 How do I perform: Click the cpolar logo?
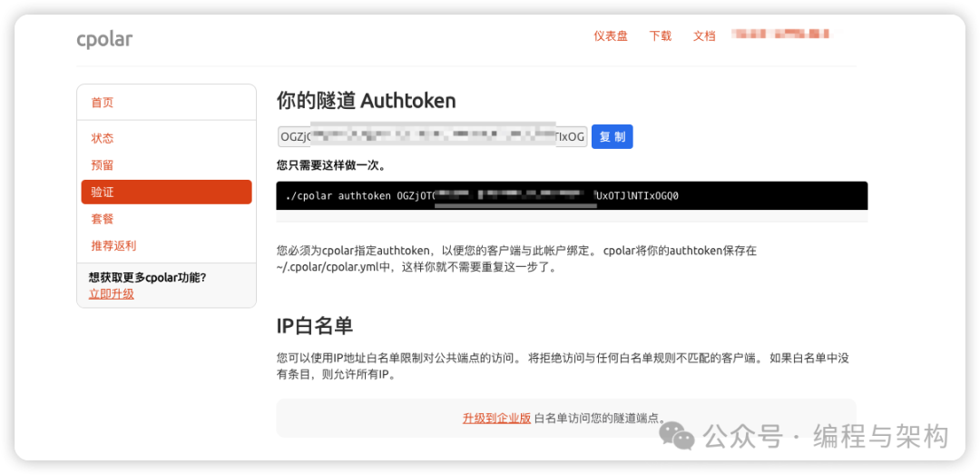[104, 39]
